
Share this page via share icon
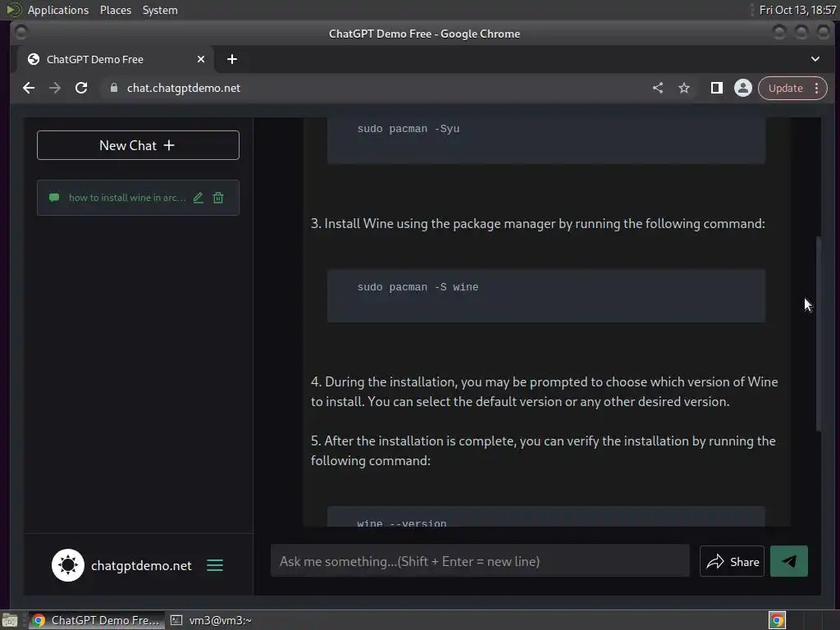(658, 88)
